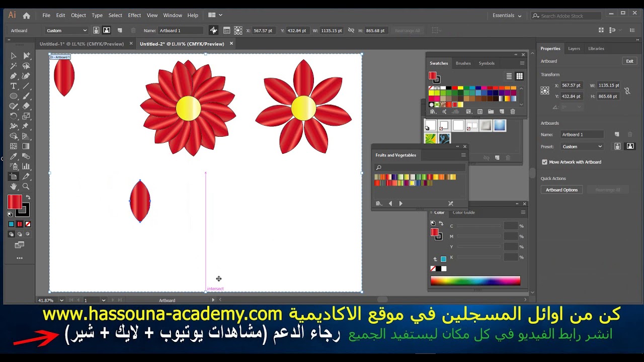Screen dimensions: 644x362
Task: Open the File menu
Action: point(46,16)
